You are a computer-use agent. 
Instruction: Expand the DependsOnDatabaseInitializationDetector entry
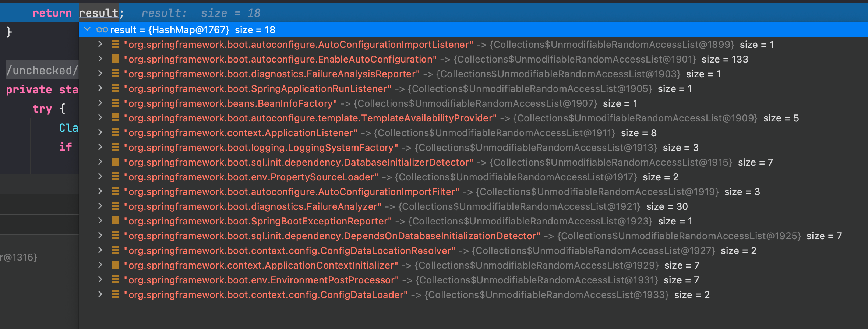pos(100,236)
